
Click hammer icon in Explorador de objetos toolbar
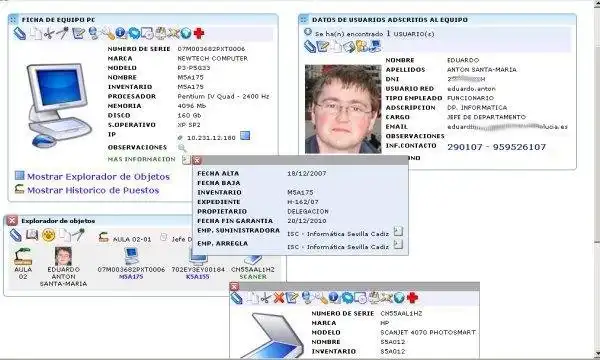(78, 235)
